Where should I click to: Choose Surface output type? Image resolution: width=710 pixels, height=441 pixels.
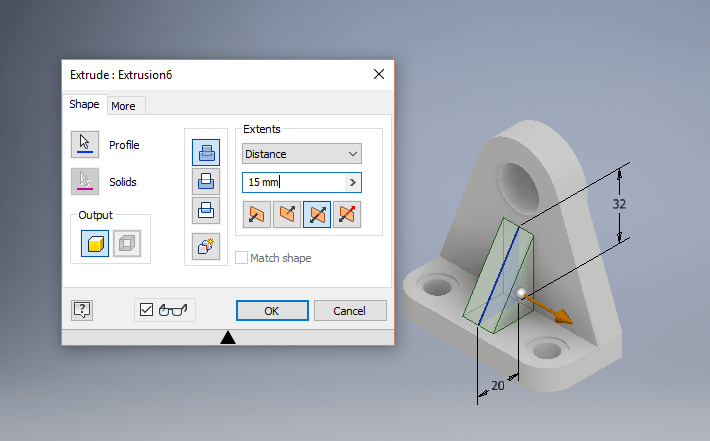click(127, 244)
